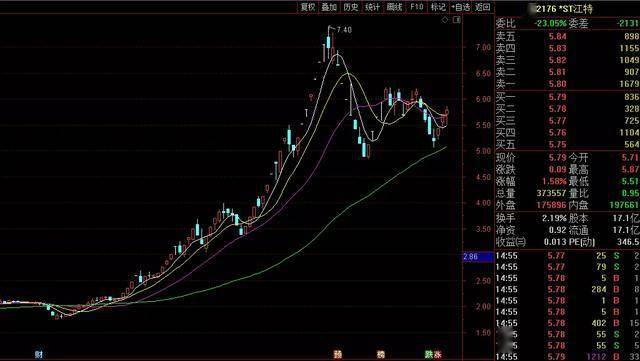
Task: Open the 统计 statistics tool
Action: 372,7
